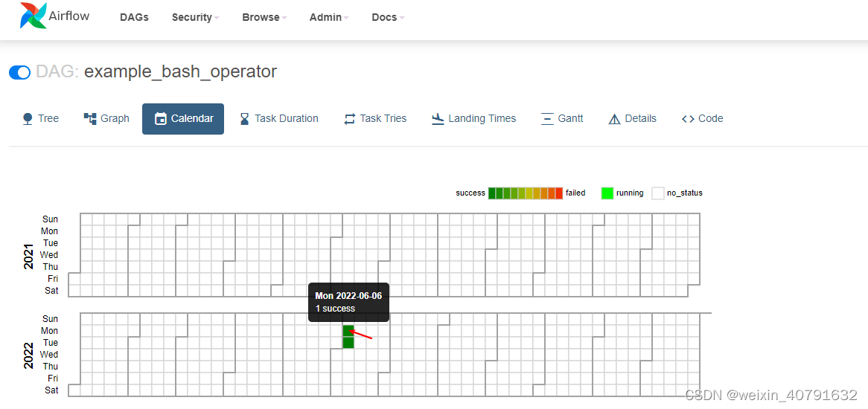Expand the Browse dropdown menu
The width and height of the screenshot is (868, 409).
point(264,17)
